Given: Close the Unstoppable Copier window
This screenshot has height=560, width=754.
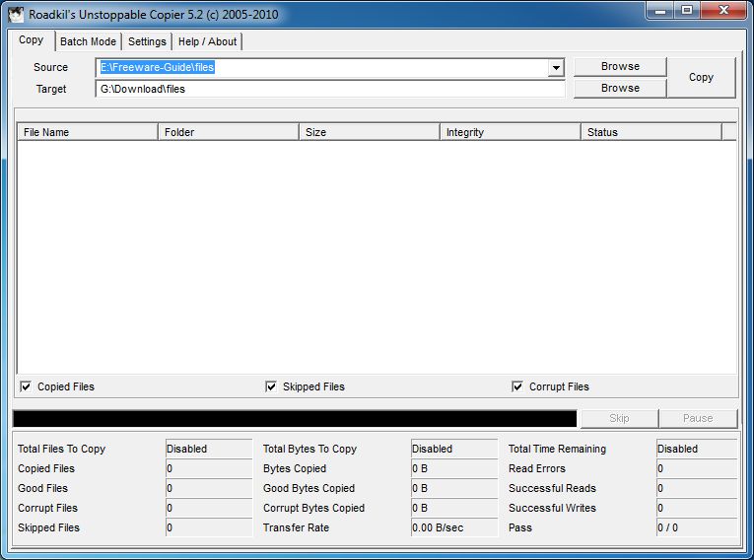Looking at the screenshot, I should coord(721,10).
